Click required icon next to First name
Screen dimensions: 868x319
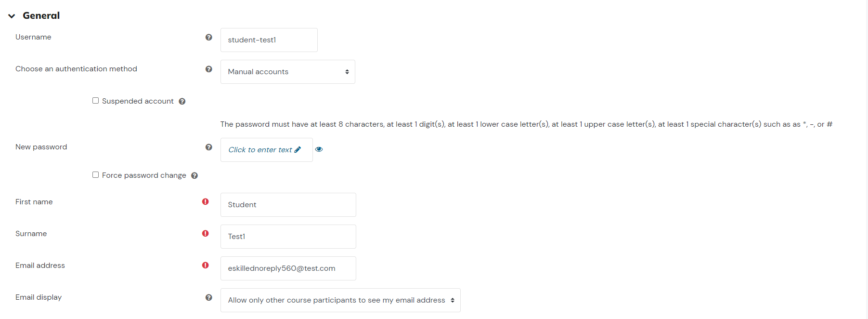(206, 201)
